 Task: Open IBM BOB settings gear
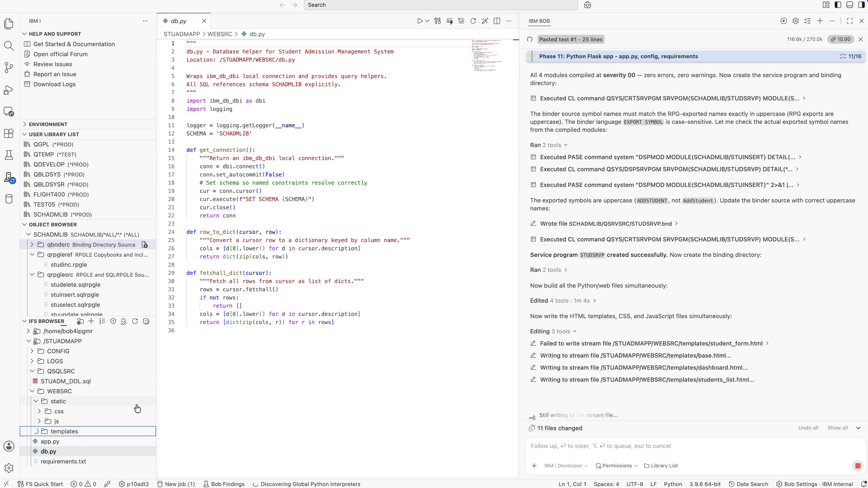tap(796, 21)
